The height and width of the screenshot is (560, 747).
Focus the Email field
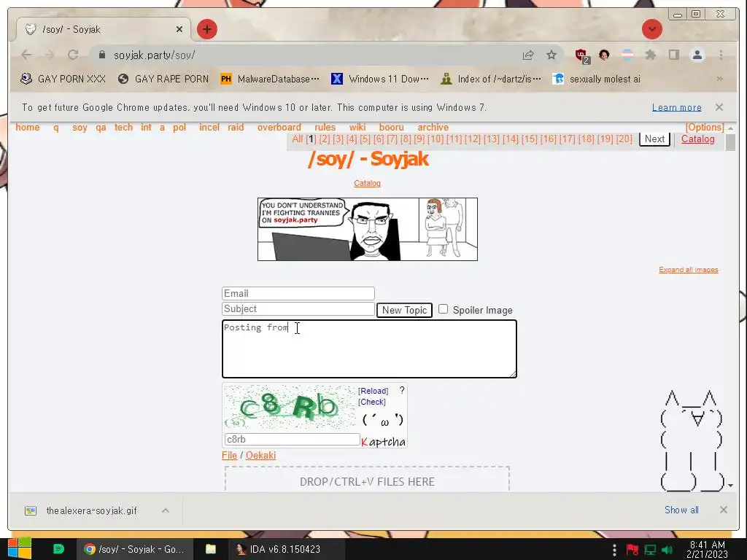[x=298, y=293]
